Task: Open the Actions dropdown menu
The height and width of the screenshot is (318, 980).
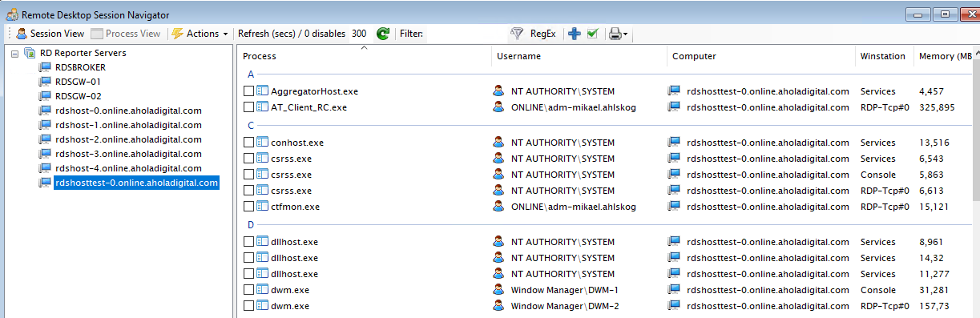Action: pos(200,34)
